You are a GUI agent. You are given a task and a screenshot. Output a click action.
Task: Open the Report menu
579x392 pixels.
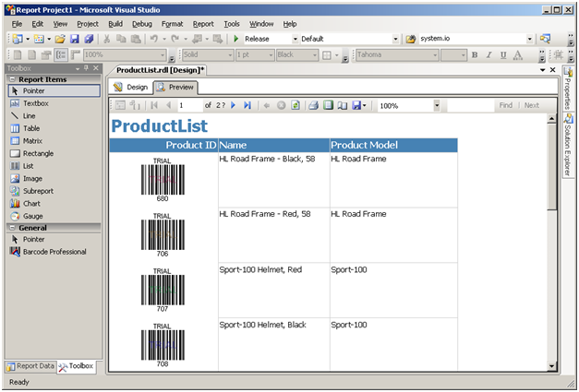click(x=203, y=24)
